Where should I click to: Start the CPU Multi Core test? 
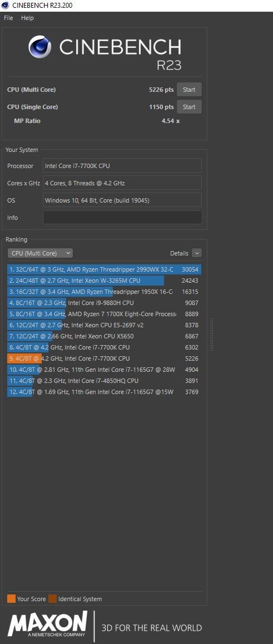click(x=189, y=90)
